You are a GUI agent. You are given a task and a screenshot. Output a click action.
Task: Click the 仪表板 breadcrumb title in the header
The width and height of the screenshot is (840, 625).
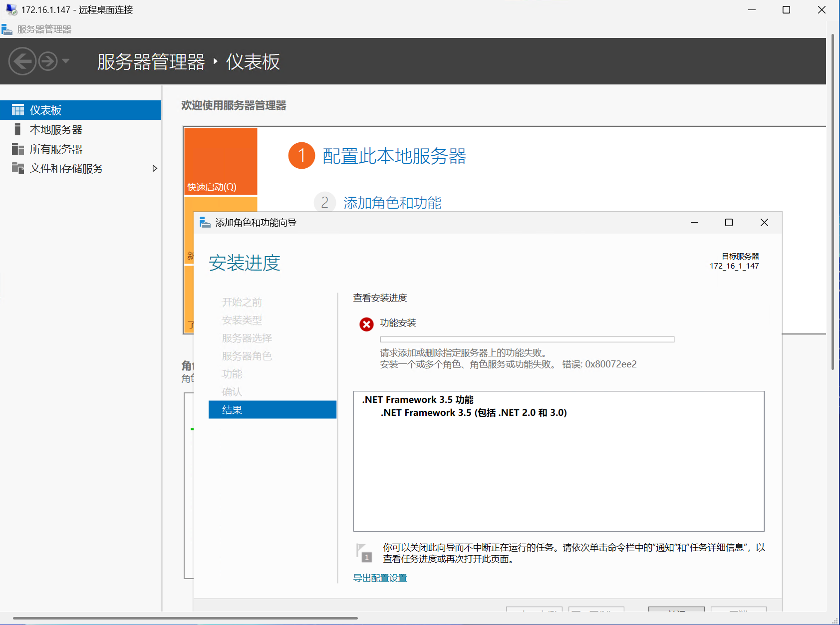coord(253,62)
